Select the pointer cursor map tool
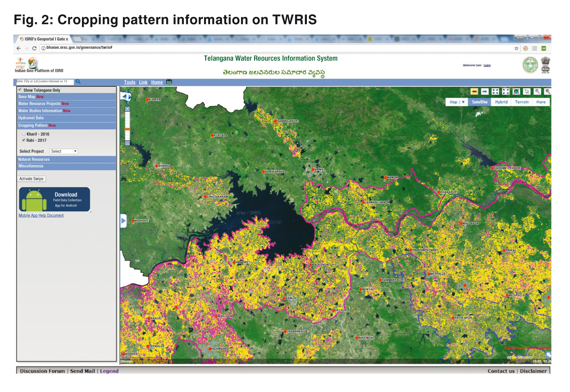 click(527, 92)
